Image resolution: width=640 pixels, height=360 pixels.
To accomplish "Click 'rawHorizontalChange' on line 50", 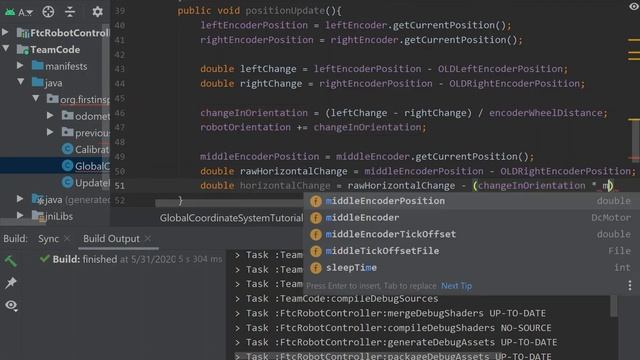I will [x=293, y=171].
